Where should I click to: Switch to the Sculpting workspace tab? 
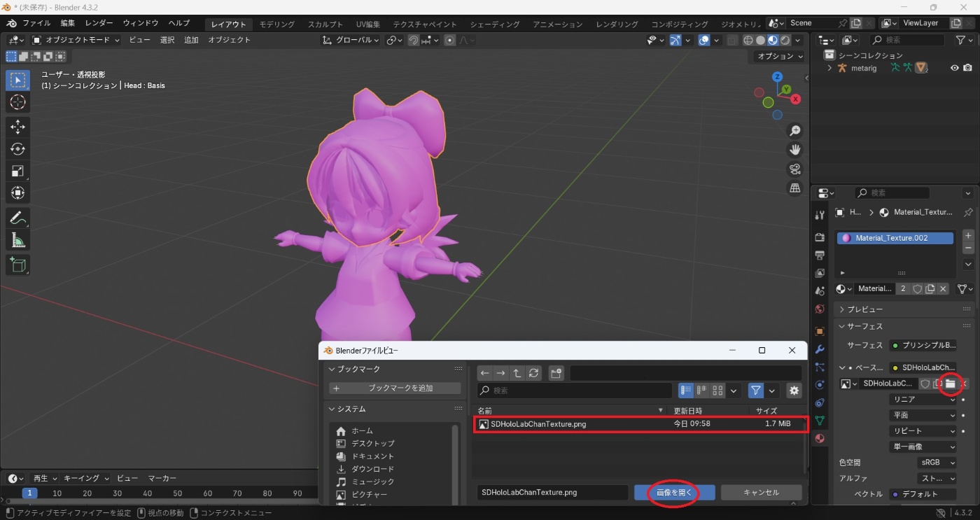325,24
